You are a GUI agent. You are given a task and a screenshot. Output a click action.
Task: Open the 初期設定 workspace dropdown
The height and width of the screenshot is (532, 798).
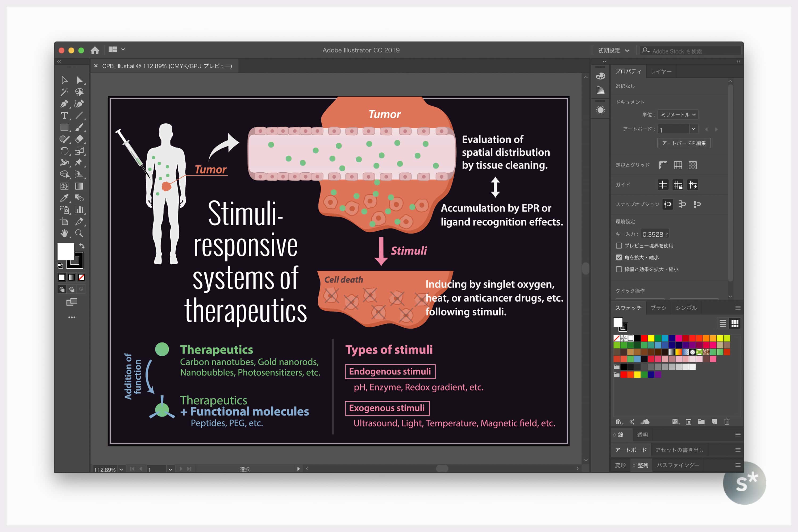pos(613,51)
